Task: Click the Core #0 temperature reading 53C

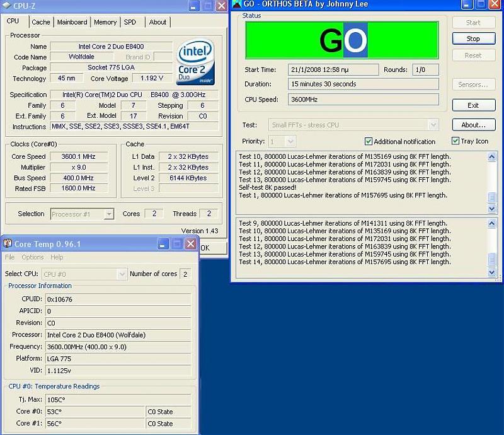Action: pos(95,412)
